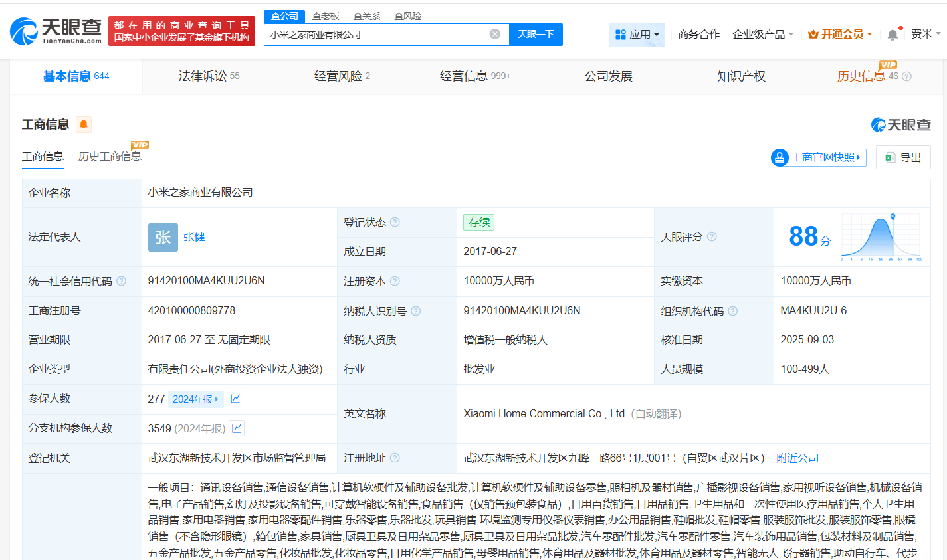The width and height of the screenshot is (947, 560).
Task: Click the alert bell icon next to 工商信息 heading
Action: pos(84,124)
